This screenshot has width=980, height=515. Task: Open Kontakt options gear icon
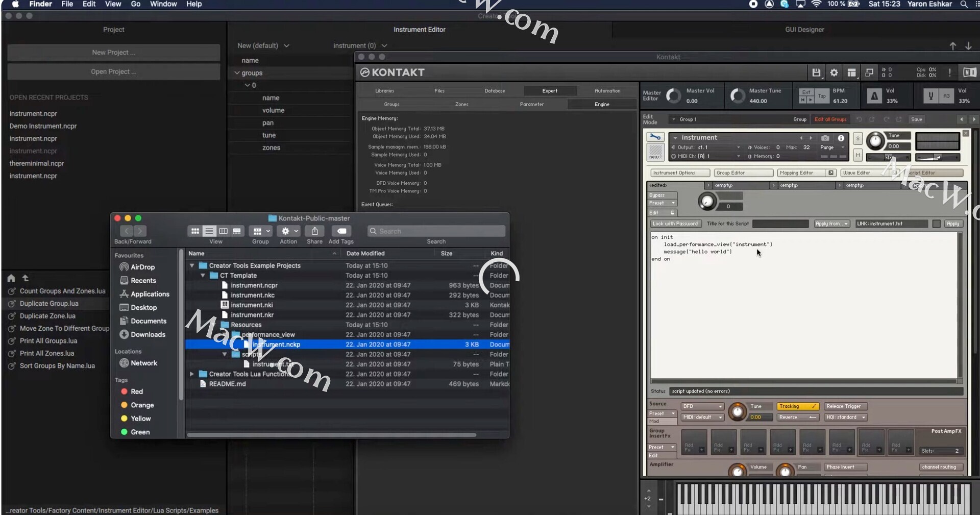click(834, 72)
